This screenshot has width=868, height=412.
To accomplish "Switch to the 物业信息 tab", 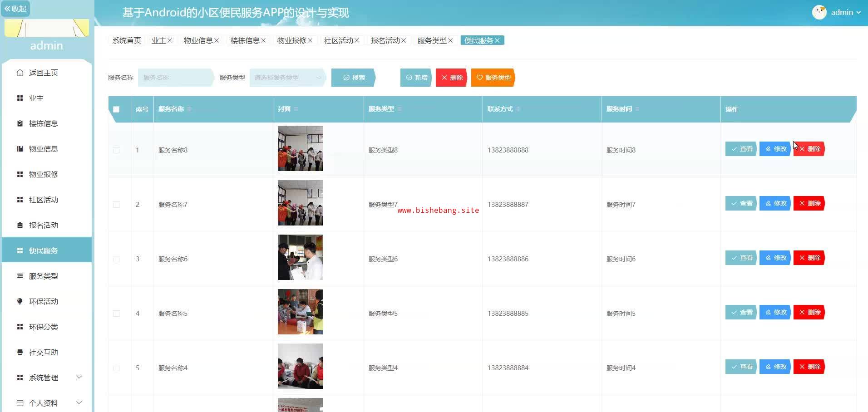I will tap(198, 40).
